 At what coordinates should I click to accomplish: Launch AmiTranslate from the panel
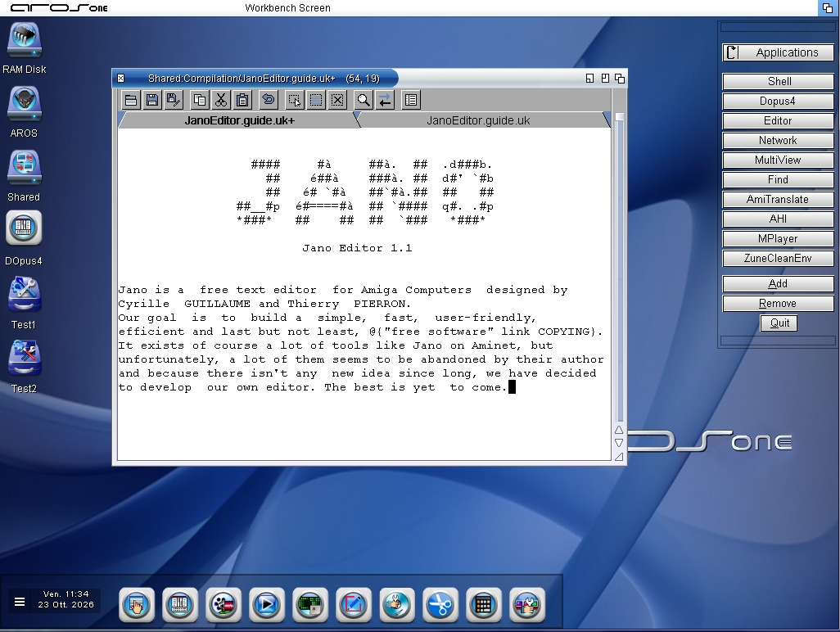pos(778,199)
